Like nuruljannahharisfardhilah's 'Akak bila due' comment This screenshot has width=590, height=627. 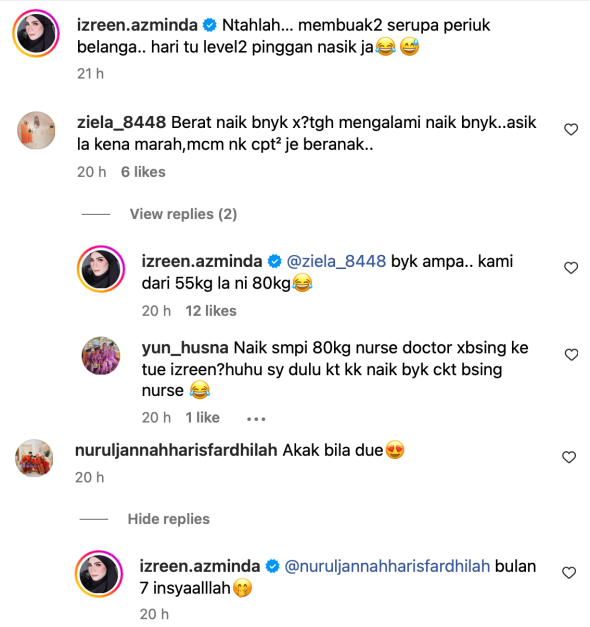pyautogui.click(x=569, y=457)
